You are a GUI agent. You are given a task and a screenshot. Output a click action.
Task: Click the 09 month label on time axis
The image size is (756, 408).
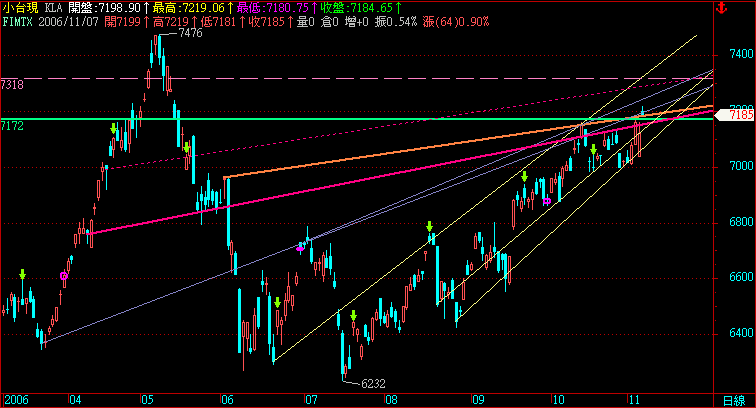[479, 398]
